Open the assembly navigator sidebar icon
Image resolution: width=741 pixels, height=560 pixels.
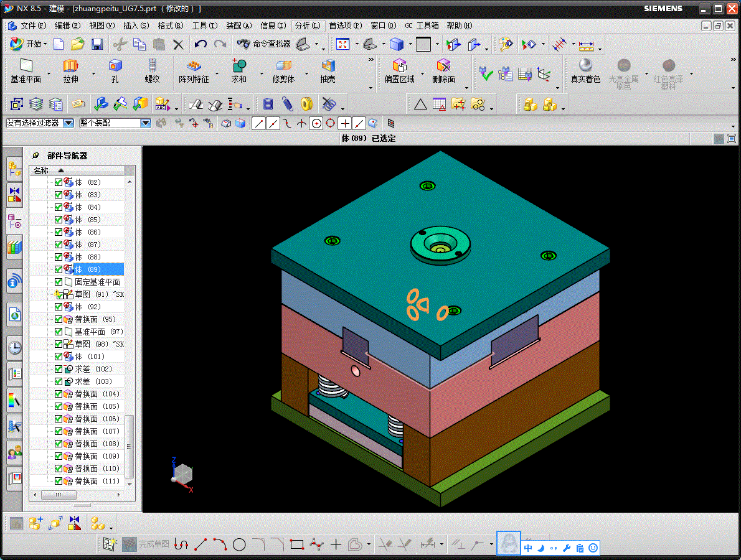click(15, 169)
